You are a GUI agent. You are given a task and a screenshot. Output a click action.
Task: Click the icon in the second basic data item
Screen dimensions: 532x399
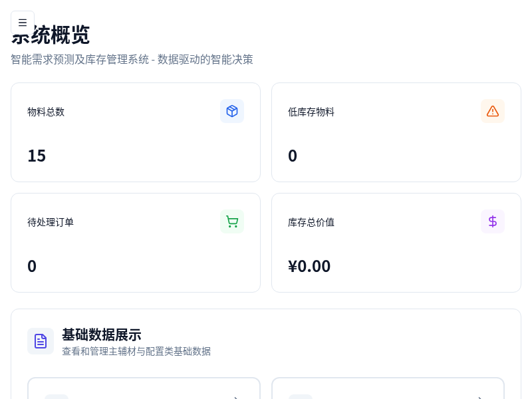[301, 398]
